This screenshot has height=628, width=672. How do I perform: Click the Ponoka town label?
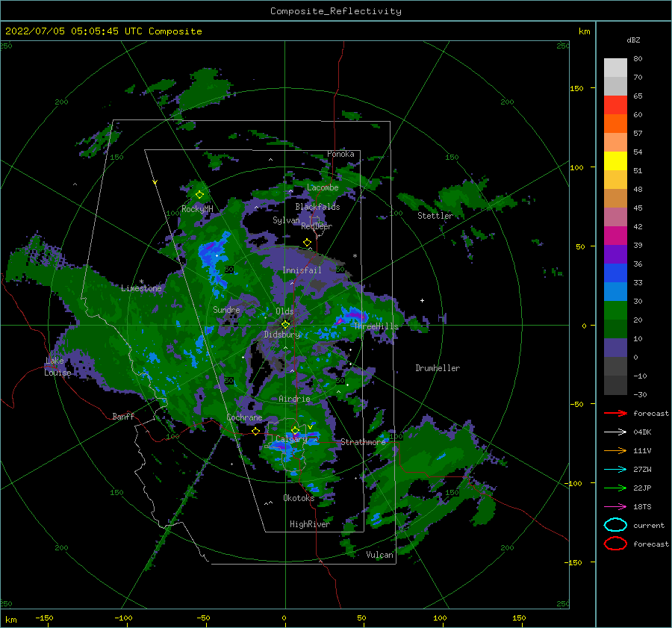[340, 154]
